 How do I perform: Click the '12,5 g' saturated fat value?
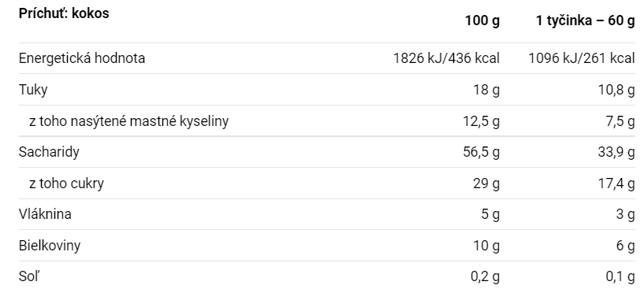pos(482,121)
